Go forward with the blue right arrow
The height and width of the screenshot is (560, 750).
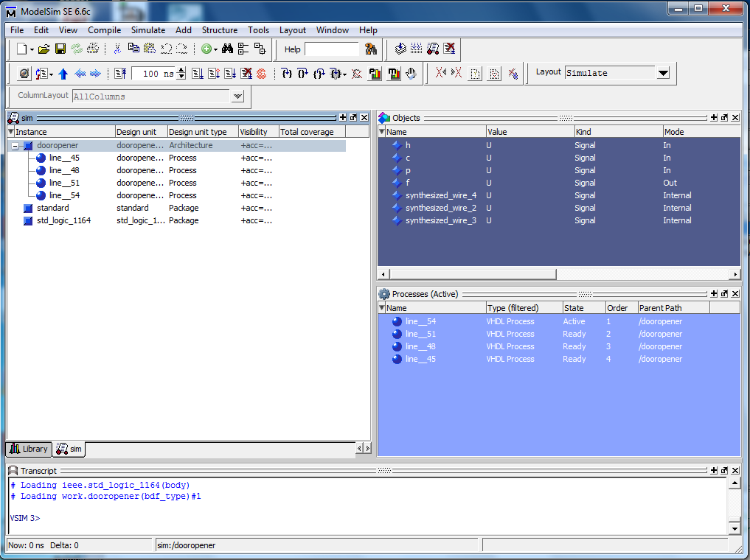pyautogui.click(x=96, y=74)
